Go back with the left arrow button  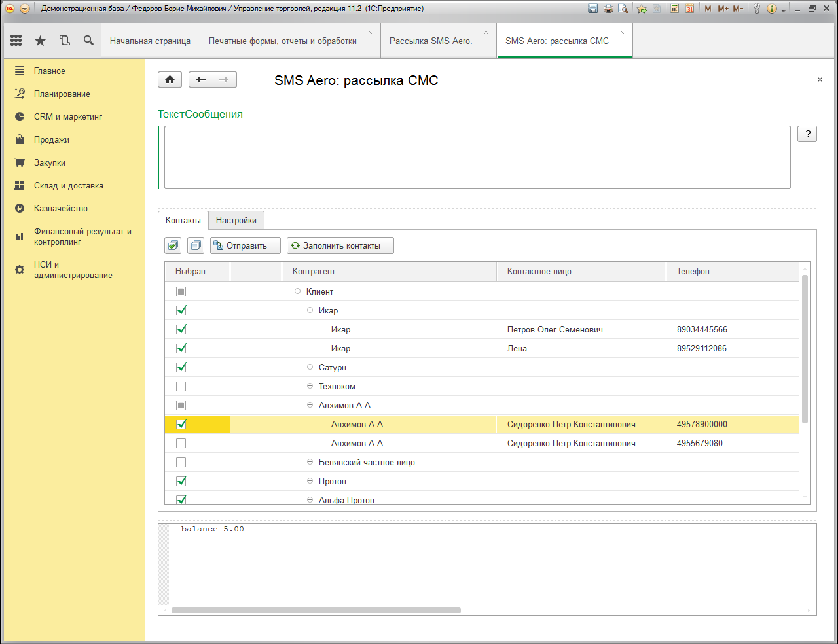pyautogui.click(x=201, y=80)
